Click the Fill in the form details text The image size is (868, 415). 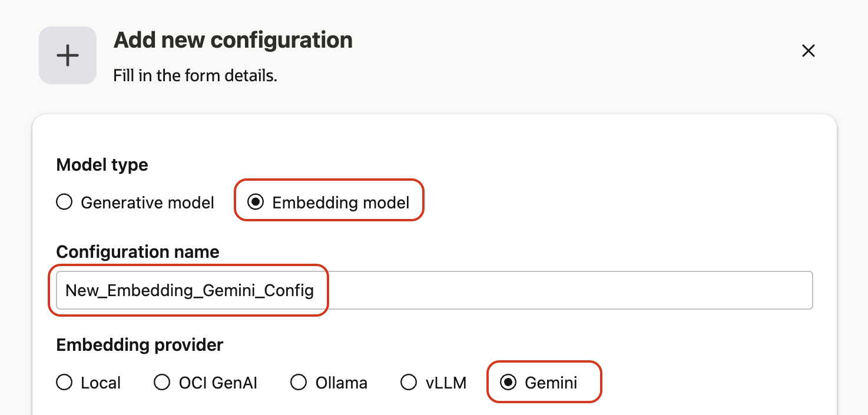click(196, 75)
